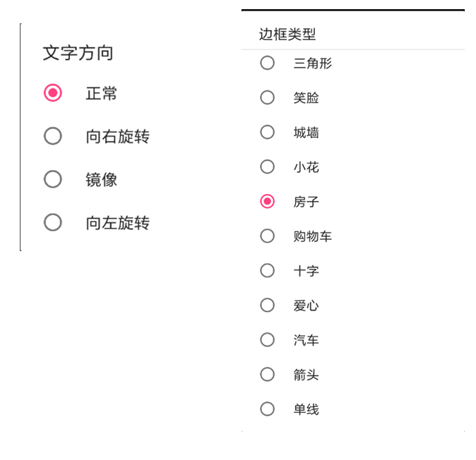Choose 单线 border type option

coord(267,408)
